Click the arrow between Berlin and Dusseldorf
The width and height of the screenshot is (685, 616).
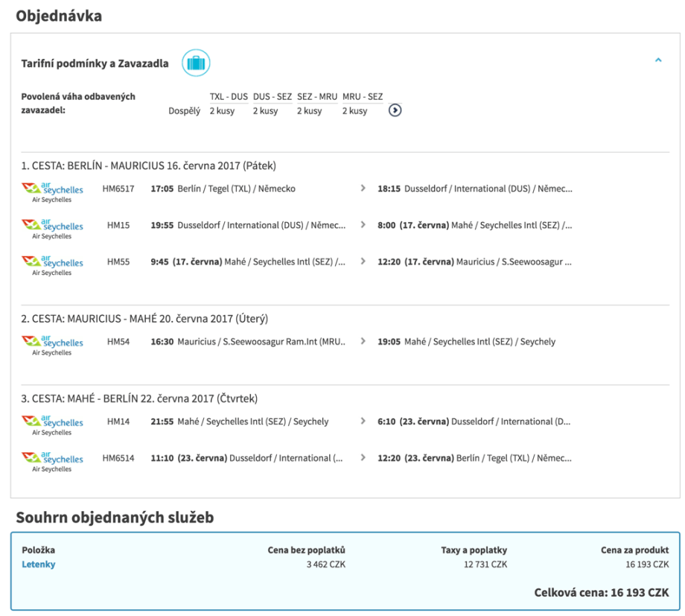click(x=363, y=188)
